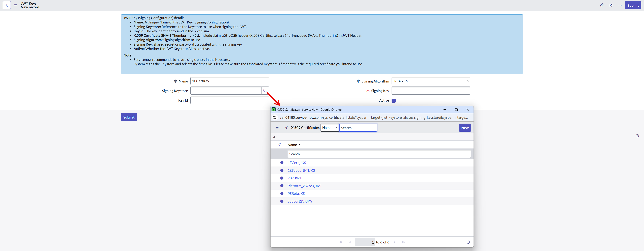Click the site info icon in address bar
Screen dimensions: 644x251
275,118
